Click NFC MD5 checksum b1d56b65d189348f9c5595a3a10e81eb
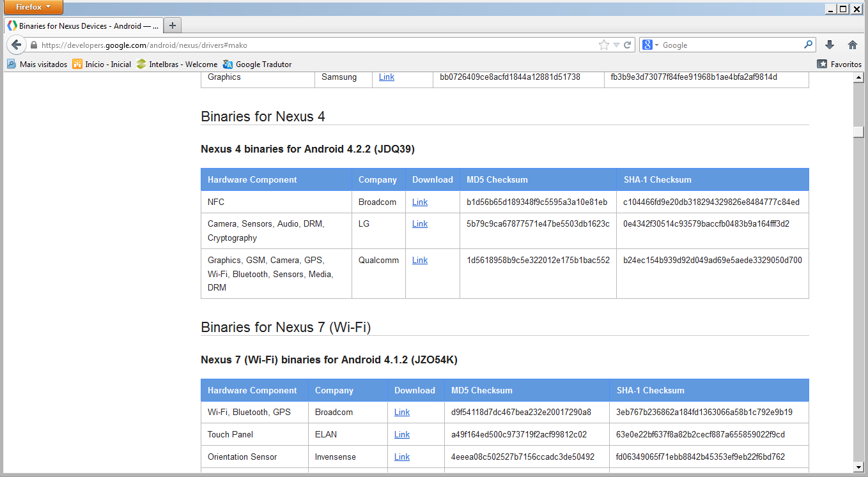Viewport: 868px width, 477px height. point(537,202)
